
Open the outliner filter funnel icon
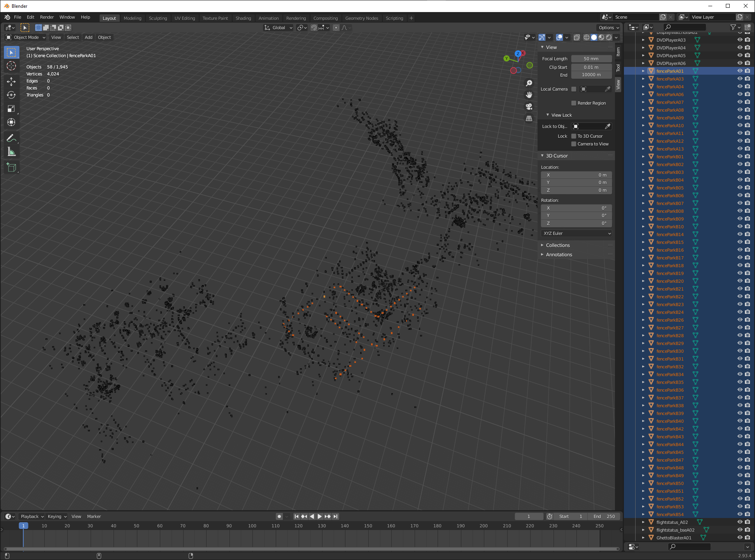click(733, 27)
